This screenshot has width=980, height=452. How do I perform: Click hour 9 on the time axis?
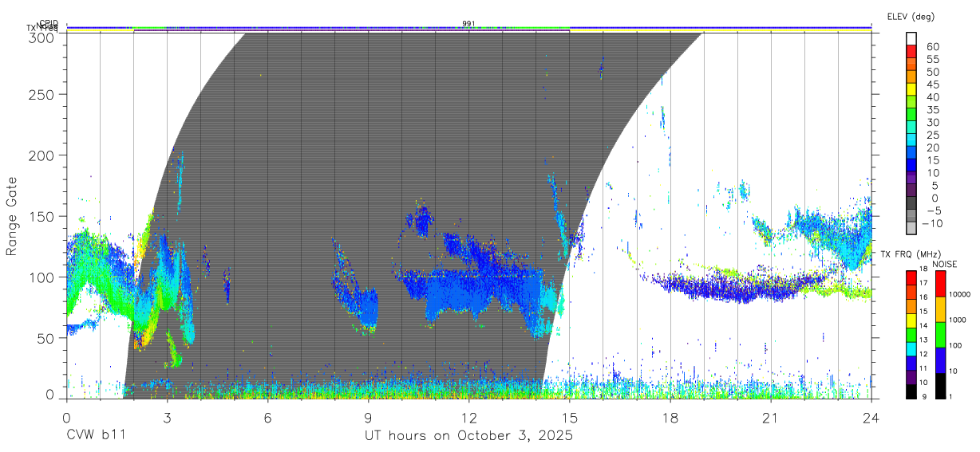click(x=368, y=417)
